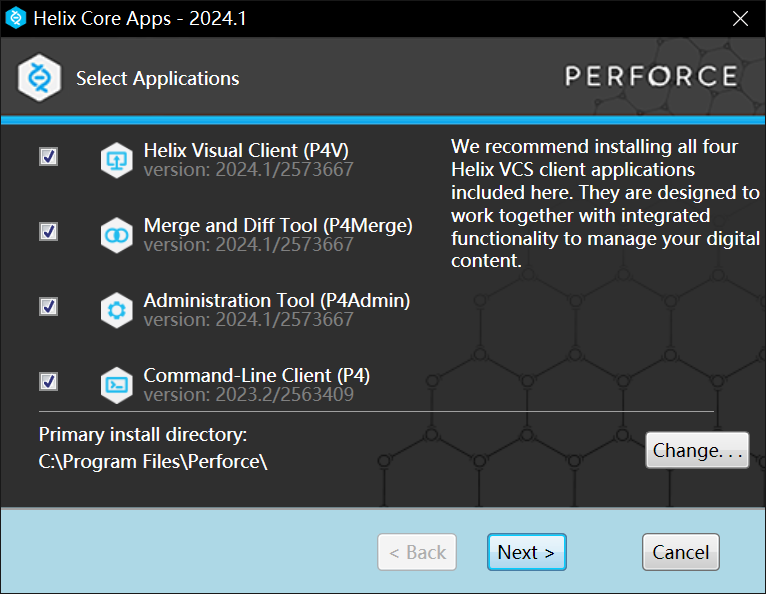Click the 'Merge and Diff Tool (P4Merge)' label

pos(278,226)
